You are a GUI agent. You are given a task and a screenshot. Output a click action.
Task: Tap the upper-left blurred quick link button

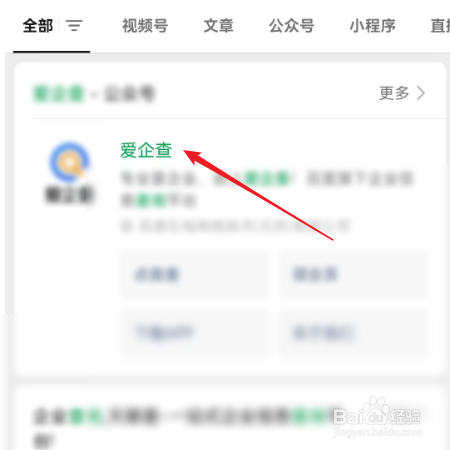(194, 274)
